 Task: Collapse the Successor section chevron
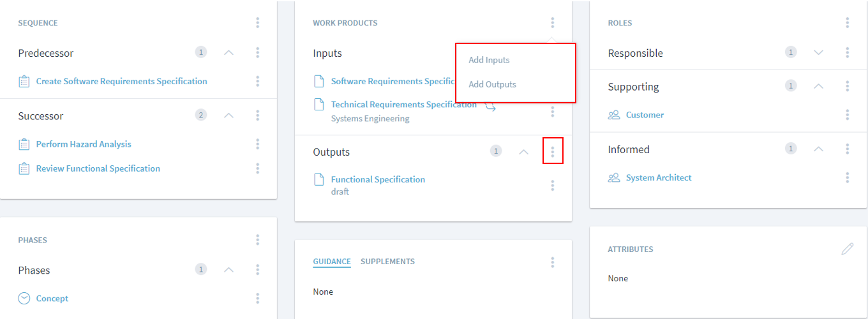click(x=228, y=115)
